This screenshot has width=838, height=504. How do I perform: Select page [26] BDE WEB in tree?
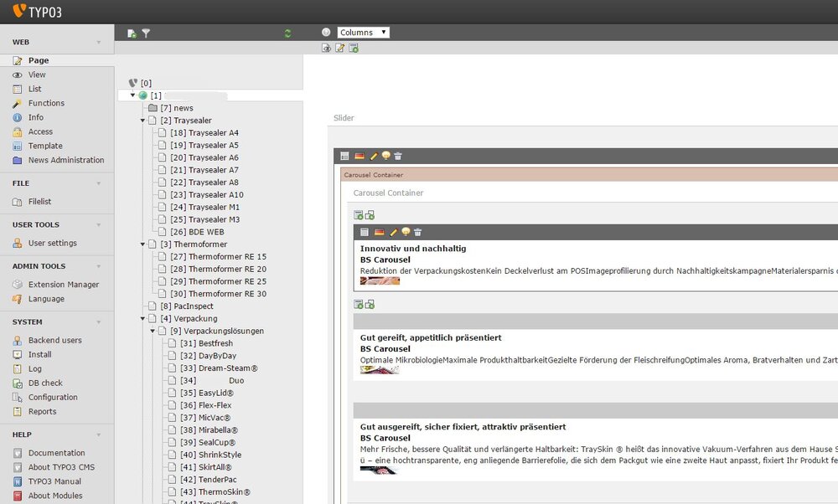coord(197,232)
